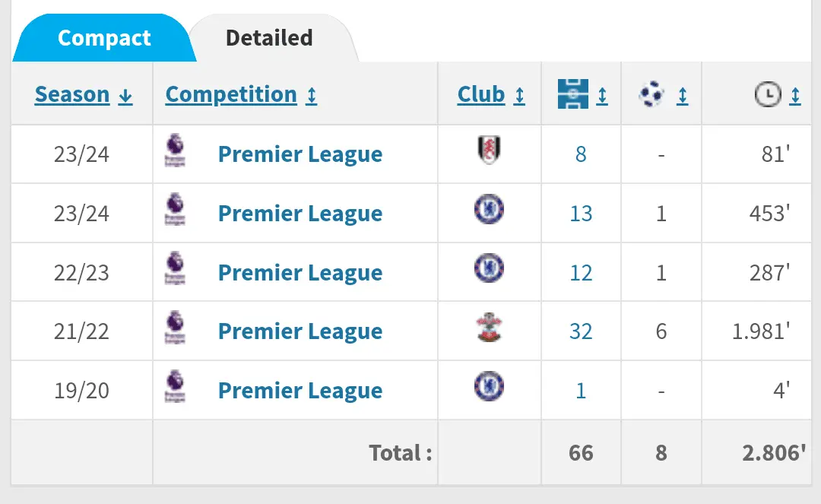Click the 32 appearances link
821x504 pixels.
pyautogui.click(x=581, y=331)
